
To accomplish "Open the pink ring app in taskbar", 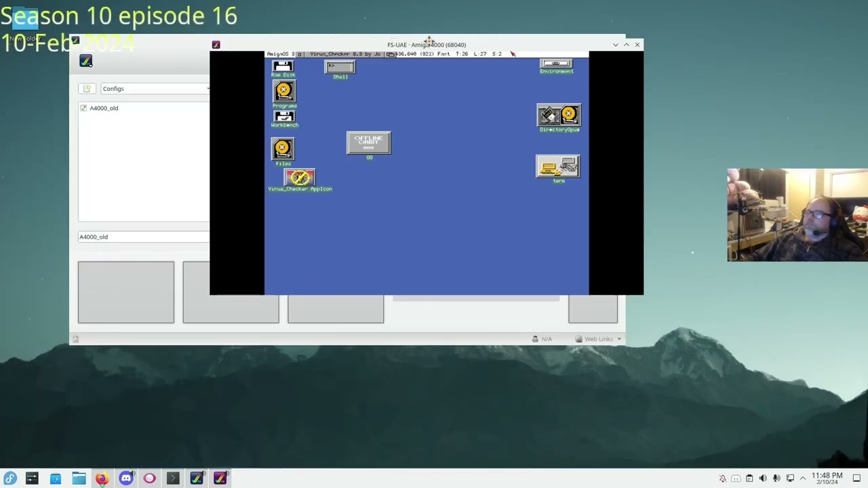I will click(149, 479).
